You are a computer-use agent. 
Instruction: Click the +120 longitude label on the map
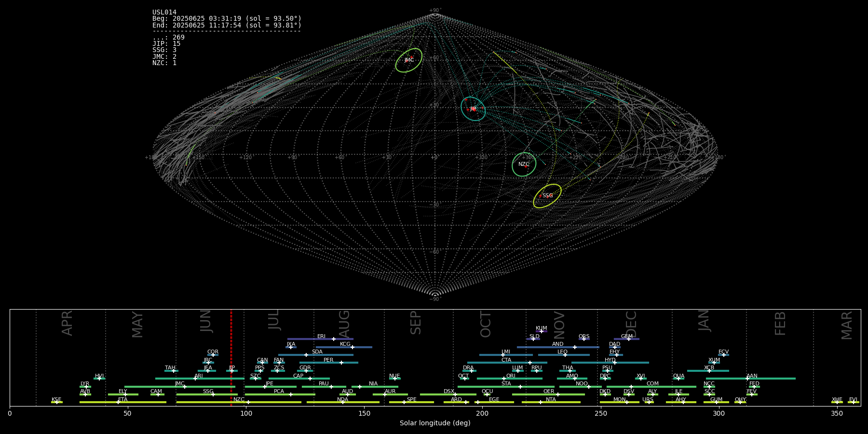click(x=246, y=158)
